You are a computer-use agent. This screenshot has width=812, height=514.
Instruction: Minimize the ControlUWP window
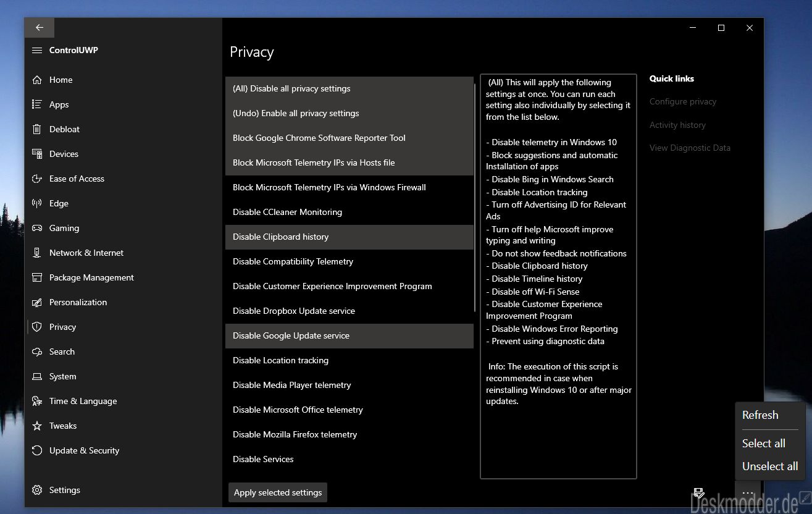693,28
